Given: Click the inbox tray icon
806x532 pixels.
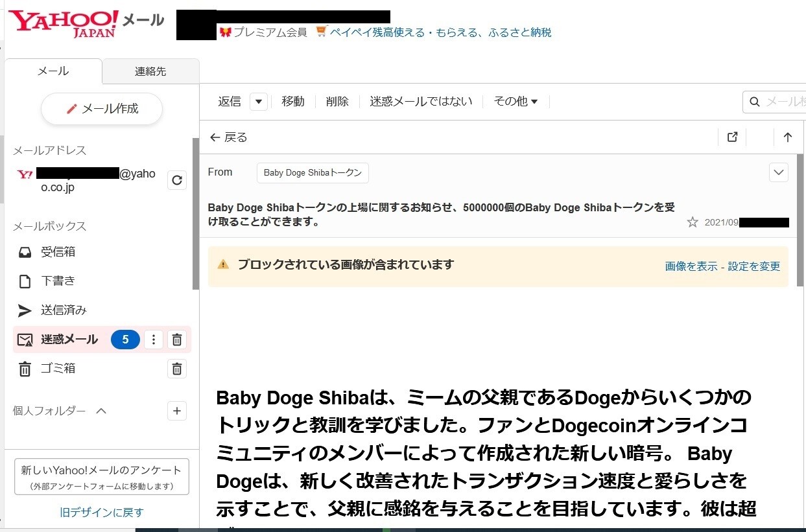Looking at the screenshot, I should pos(25,252).
